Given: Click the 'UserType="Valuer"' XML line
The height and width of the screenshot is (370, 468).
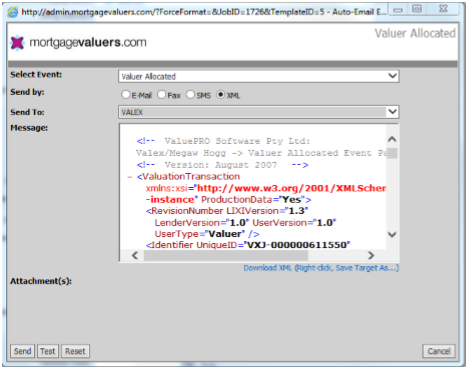Looking at the screenshot, I should [x=207, y=234].
